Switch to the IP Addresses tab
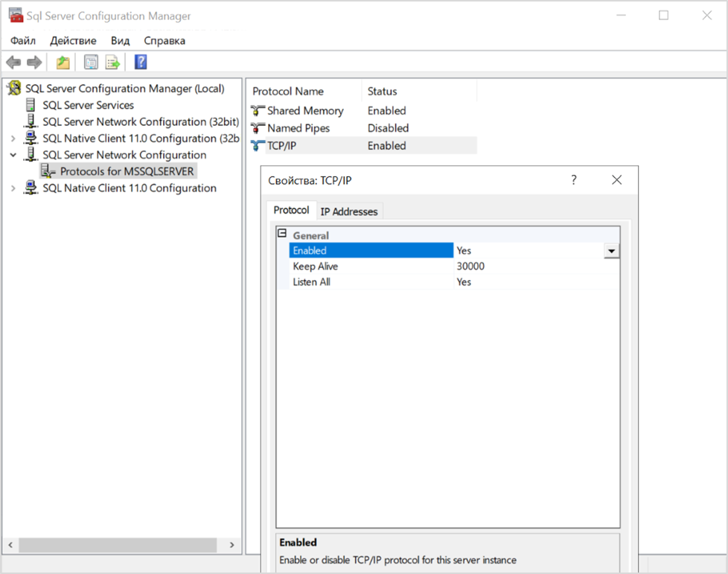 (x=349, y=211)
